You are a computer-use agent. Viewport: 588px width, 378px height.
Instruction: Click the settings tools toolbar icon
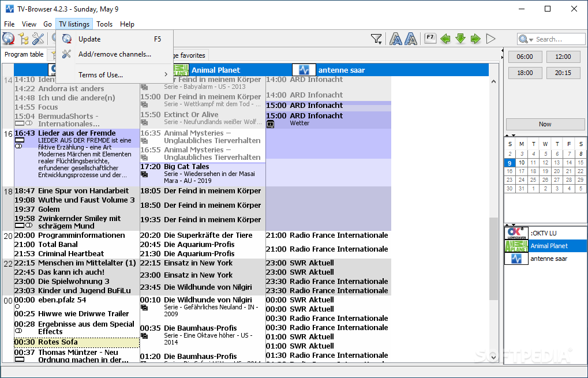tap(38, 39)
